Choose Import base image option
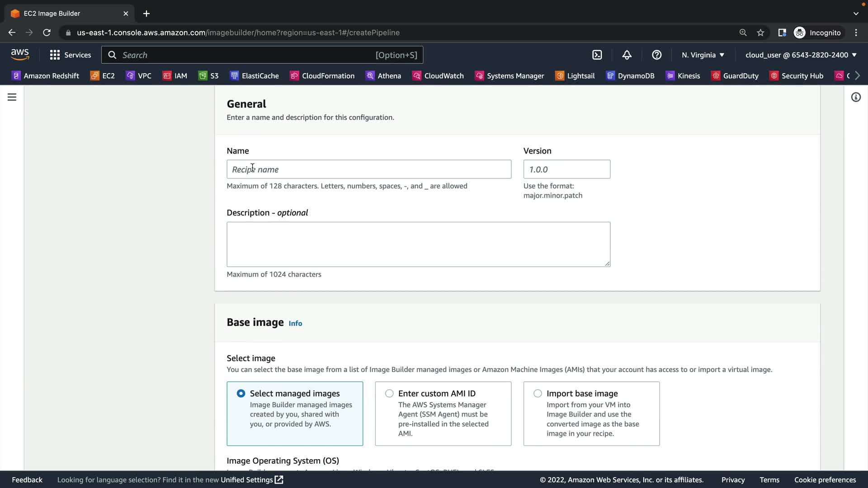The image size is (868, 488). 538,394
